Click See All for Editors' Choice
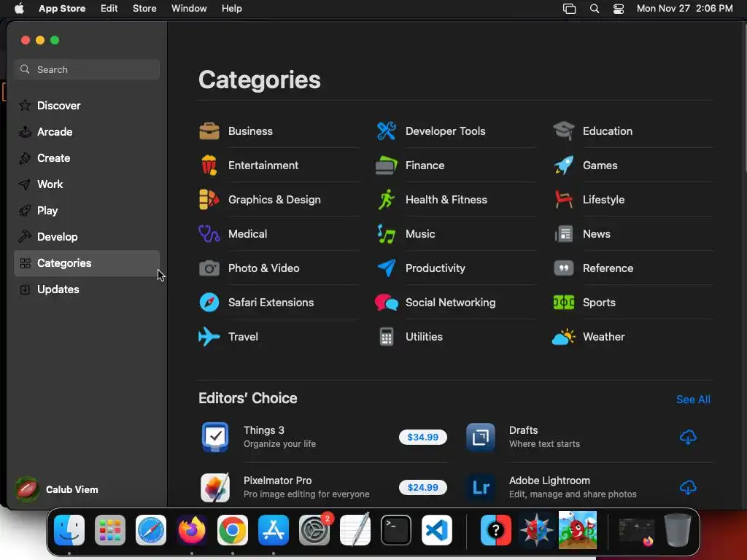 [693, 400]
